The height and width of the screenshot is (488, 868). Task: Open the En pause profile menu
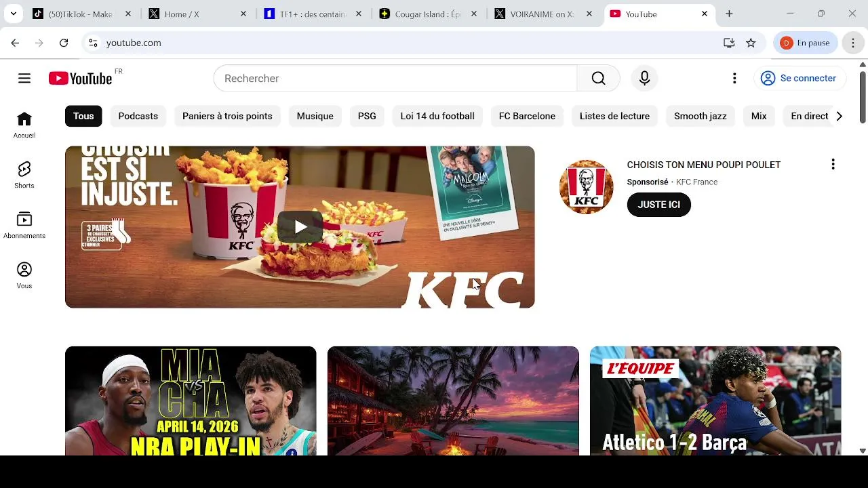(806, 43)
